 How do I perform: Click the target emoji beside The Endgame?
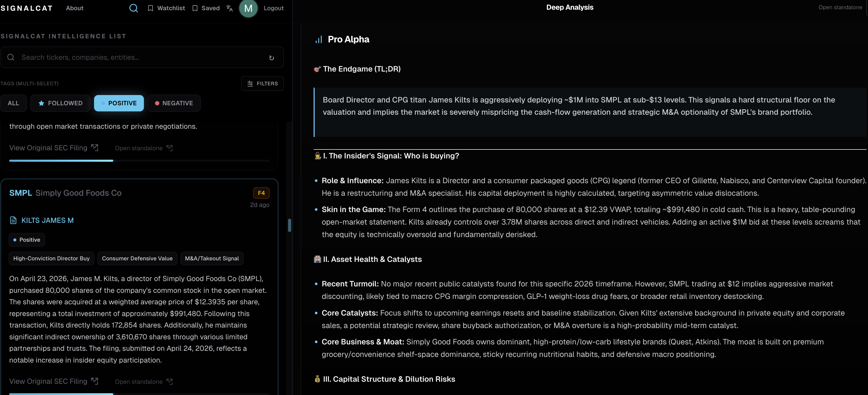tap(317, 69)
